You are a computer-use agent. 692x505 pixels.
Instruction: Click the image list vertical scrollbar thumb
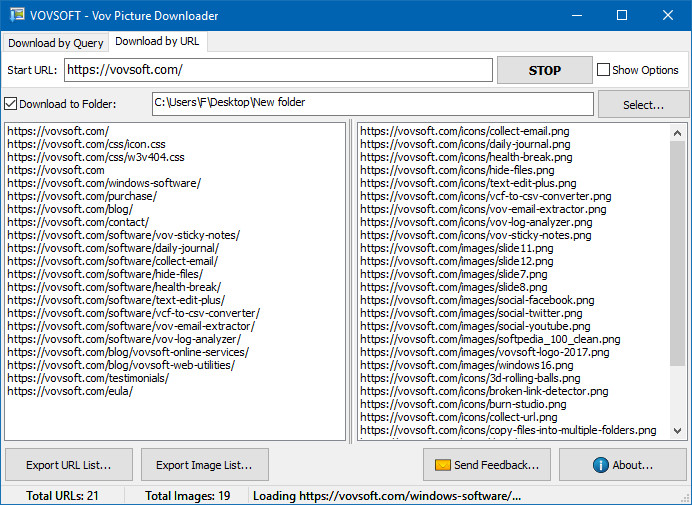677,253
